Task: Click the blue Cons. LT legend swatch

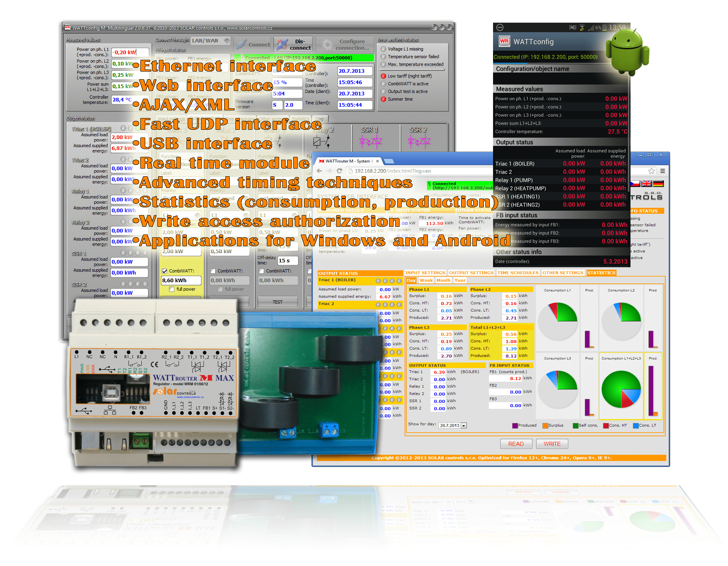Action: (636, 426)
